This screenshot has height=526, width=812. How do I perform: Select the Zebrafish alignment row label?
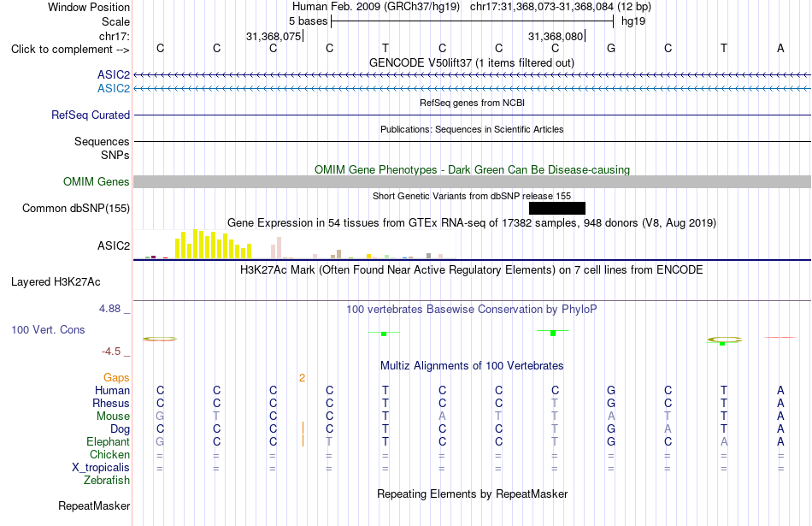tap(107, 481)
